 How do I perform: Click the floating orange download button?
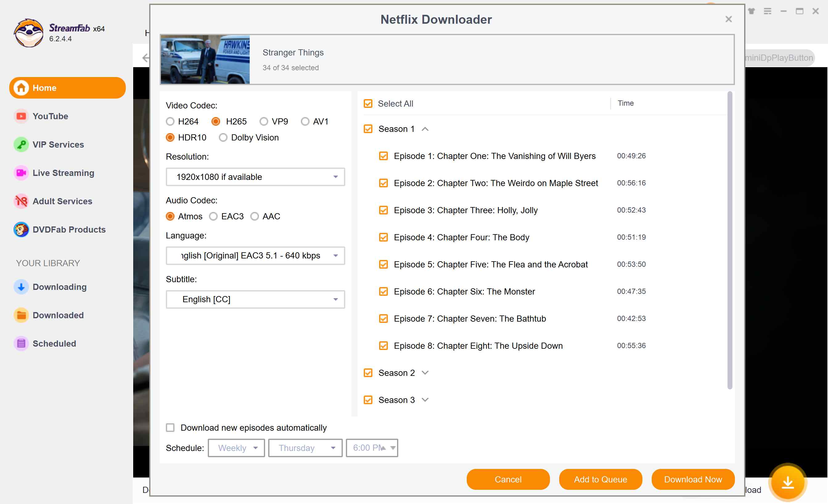[788, 482]
